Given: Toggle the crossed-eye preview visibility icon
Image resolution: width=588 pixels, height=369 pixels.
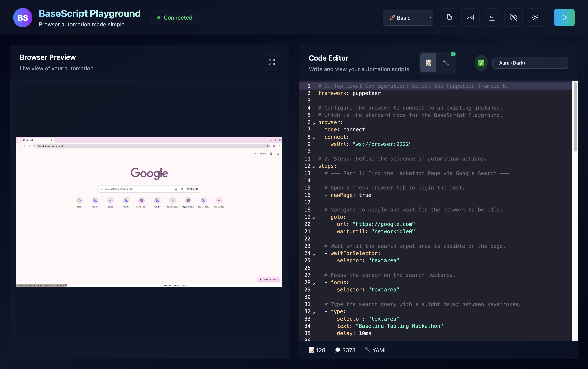Looking at the screenshot, I should click(x=513, y=18).
